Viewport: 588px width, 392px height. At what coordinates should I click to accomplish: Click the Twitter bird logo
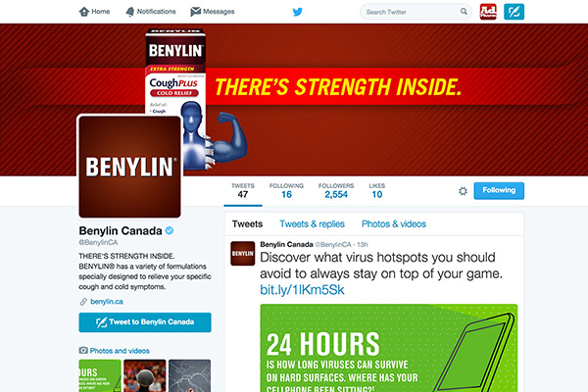coord(297,12)
